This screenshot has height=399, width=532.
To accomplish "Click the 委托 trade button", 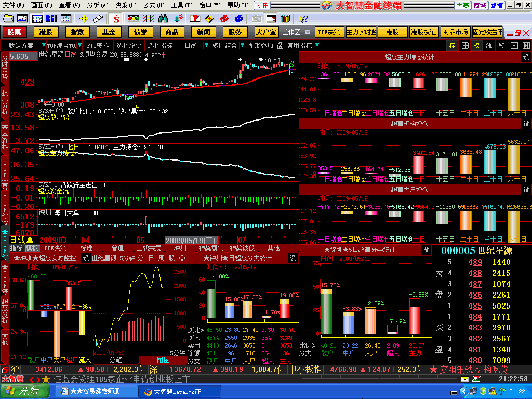I will [262, 5].
